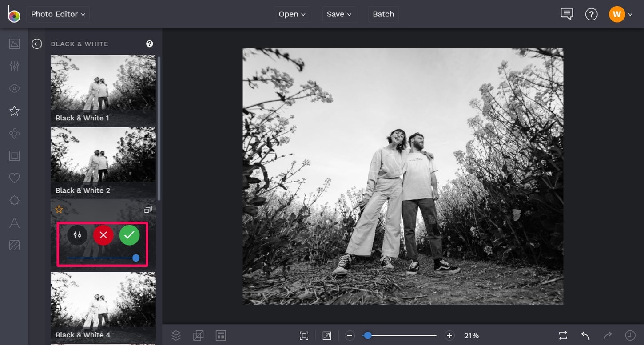Screen dimensions: 644x345
Task: Go back from Black & White panel
Action: point(37,44)
